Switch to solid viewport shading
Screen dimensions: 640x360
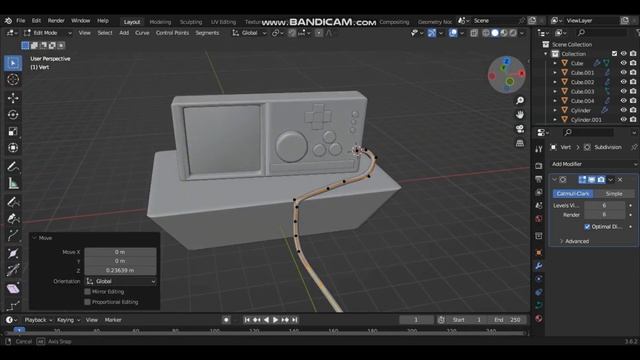point(495,33)
